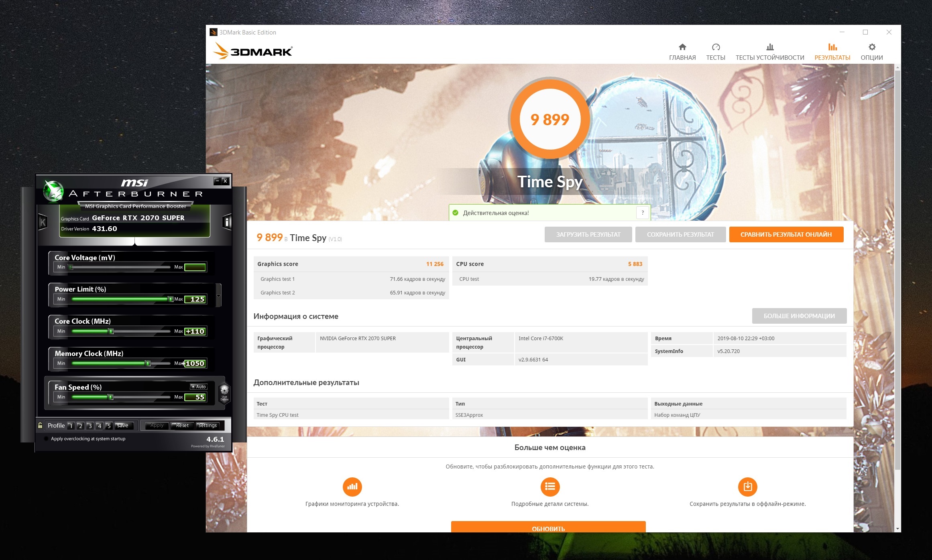Go to the ГЛАВНАЯ home icon
The image size is (932, 560).
(x=682, y=47)
